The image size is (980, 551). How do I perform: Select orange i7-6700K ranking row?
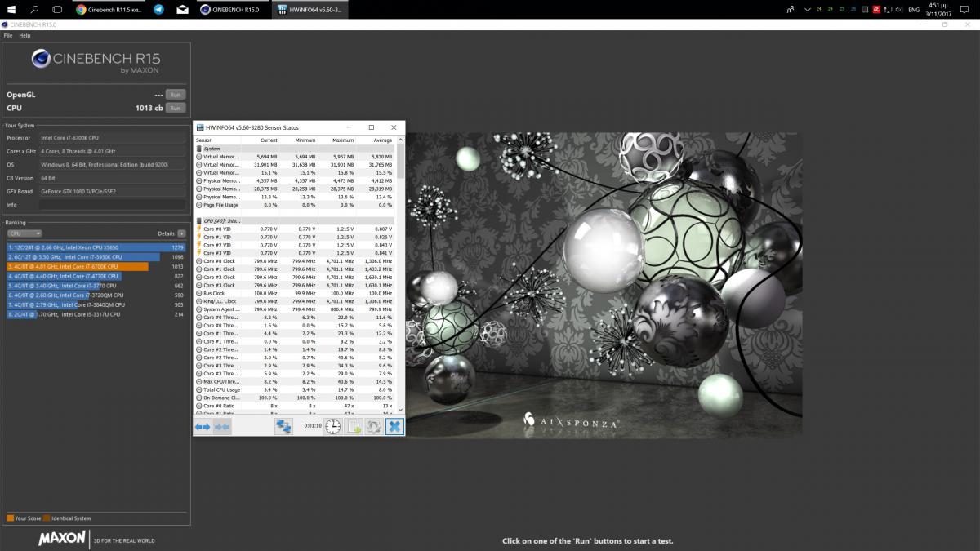pos(96,266)
